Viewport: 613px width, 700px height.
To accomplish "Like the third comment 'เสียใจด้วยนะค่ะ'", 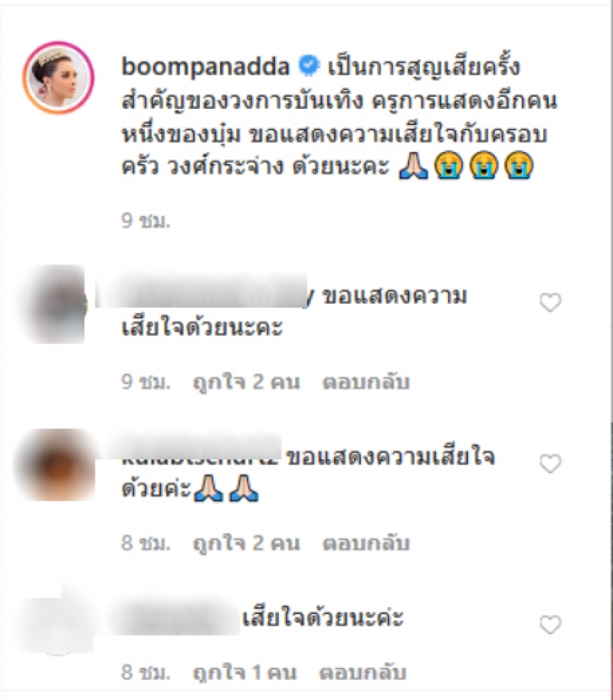I will [x=550, y=625].
